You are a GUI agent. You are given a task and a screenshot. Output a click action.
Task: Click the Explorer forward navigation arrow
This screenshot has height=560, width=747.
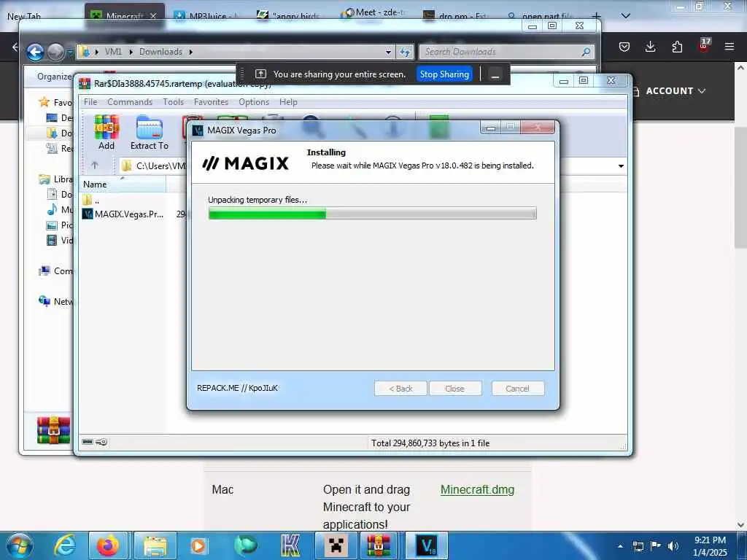pos(55,52)
